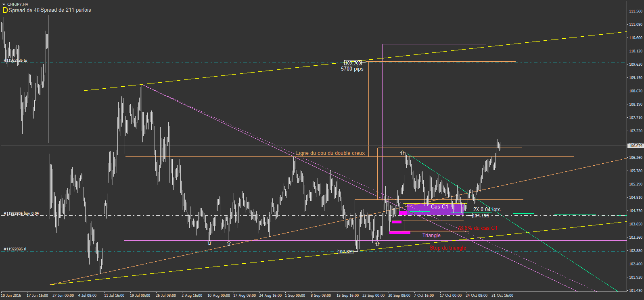Image resolution: width=644 pixels, height=300 pixels.
Task: Click the 107.710 price scale value
Action: (x=636, y=118)
